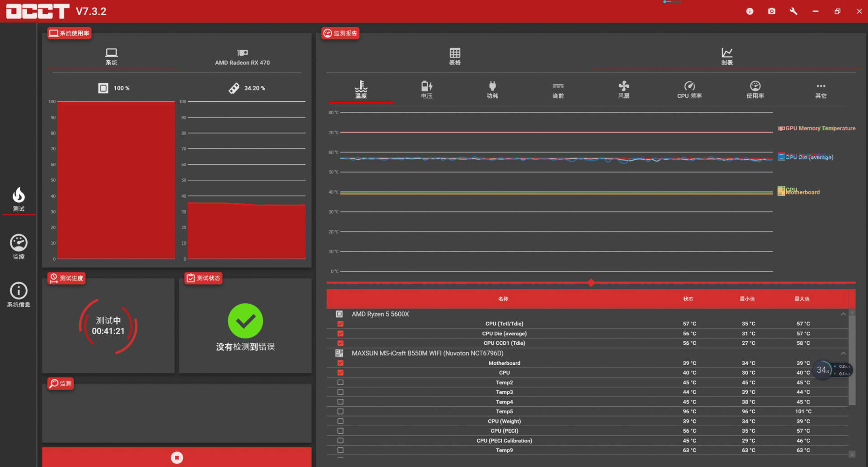Click the sensor list scroll-down arrow
This screenshot has width=868, height=467.
852,454
